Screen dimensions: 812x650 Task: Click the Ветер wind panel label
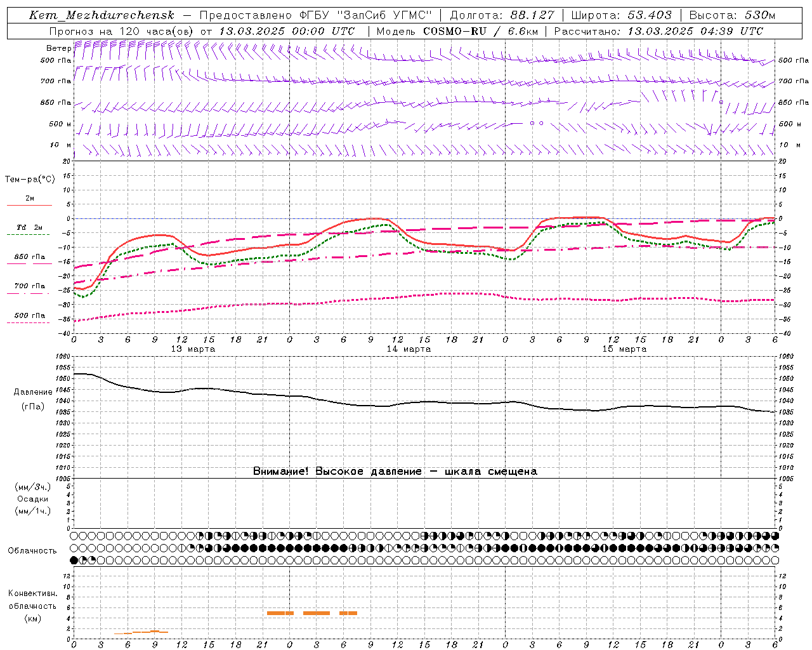tap(59, 48)
